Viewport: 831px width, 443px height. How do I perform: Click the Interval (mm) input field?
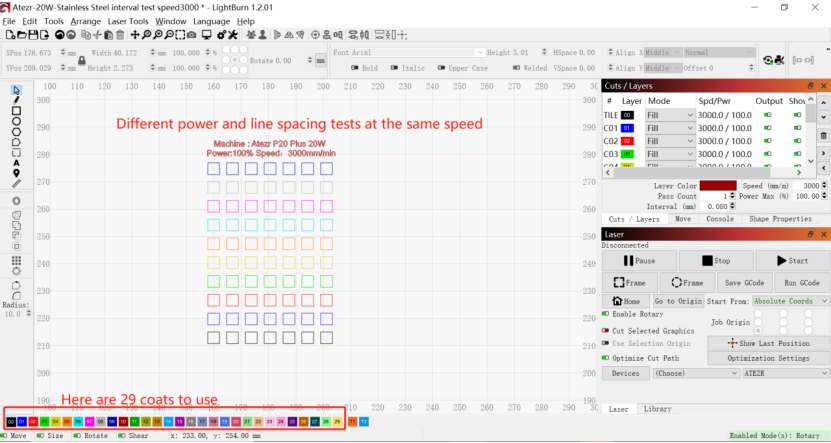click(714, 207)
